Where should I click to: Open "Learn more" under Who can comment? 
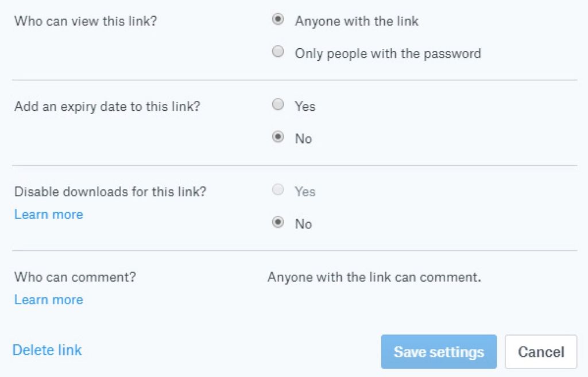[x=49, y=300]
